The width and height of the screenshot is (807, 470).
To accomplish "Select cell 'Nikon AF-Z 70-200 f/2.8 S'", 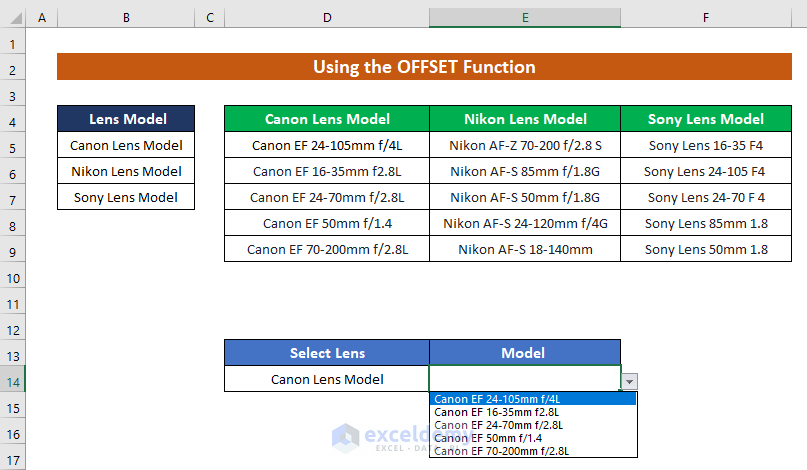I will [525, 145].
